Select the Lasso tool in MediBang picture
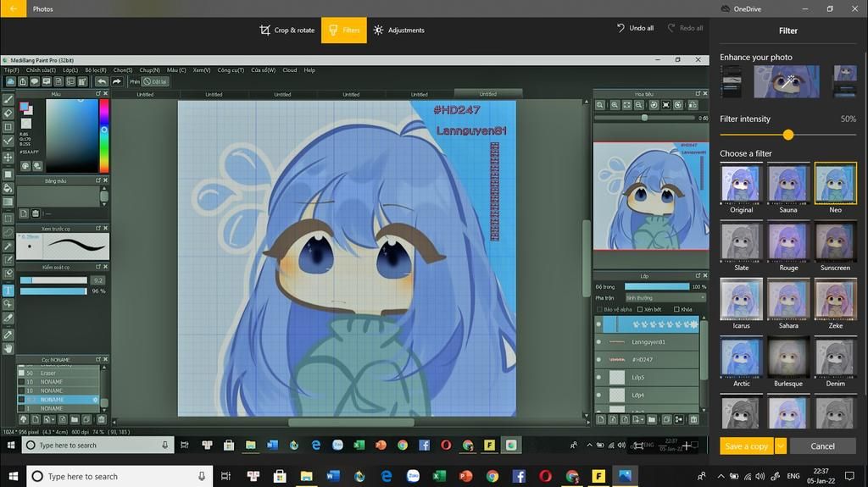Viewport: 868px width, 487px height. click(8, 232)
